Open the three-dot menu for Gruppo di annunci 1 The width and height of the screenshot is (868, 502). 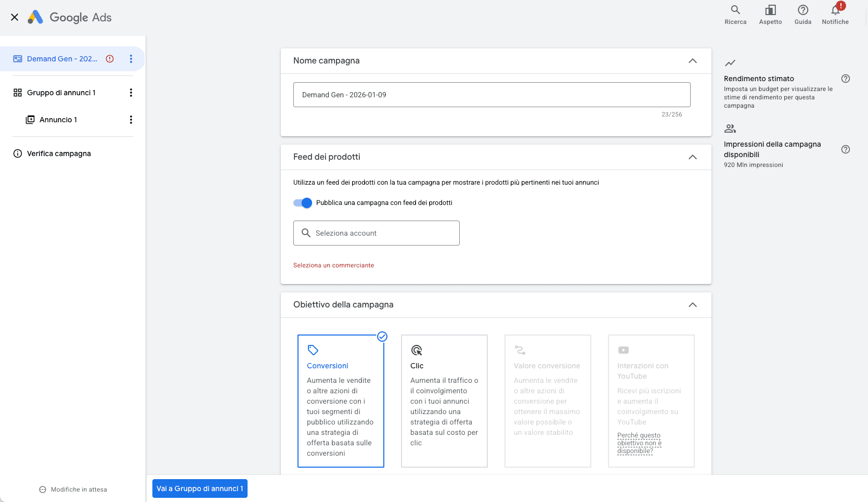click(x=131, y=93)
